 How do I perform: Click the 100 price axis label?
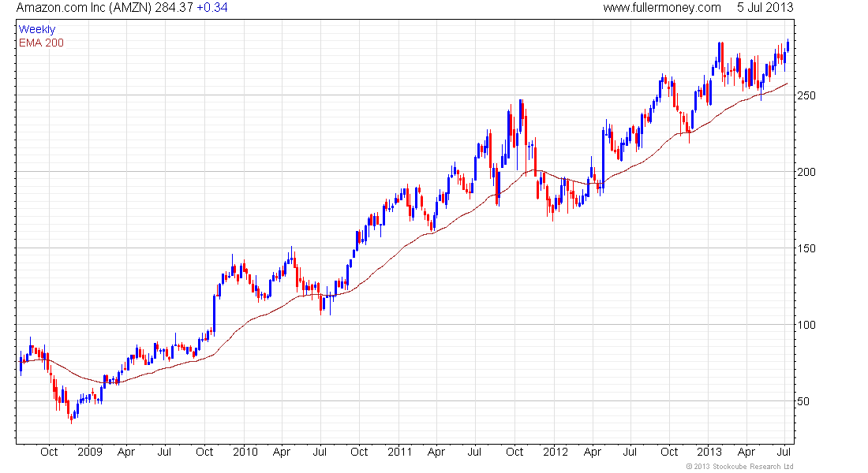(806, 325)
